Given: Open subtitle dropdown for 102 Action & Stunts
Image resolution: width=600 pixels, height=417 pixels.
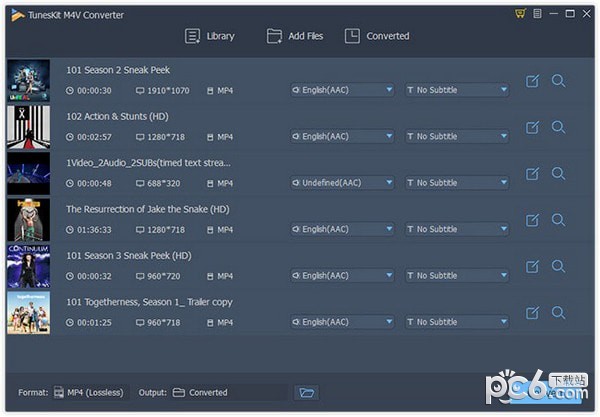Looking at the screenshot, I should 457,136.
